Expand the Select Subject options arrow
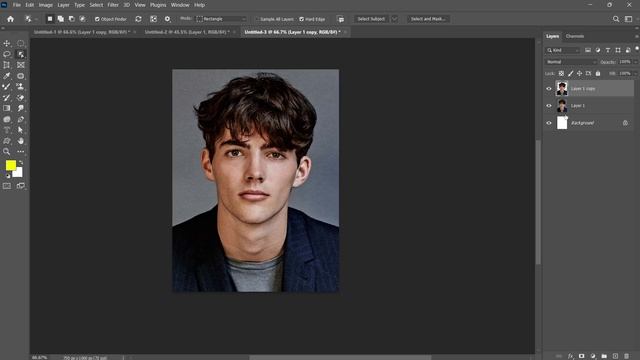The height and width of the screenshot is (360, 640). tap(394, 19)
